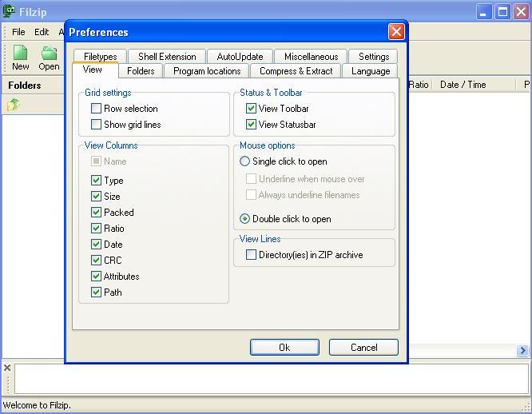
Task: Switch to the Settings tab
Action: click(374, 56)
